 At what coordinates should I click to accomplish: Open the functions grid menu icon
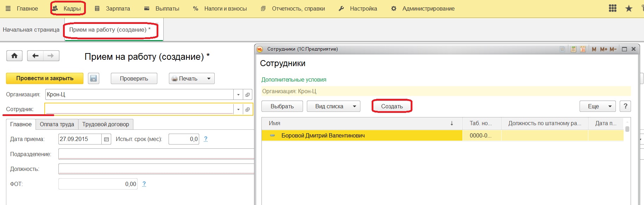[613, 8]
